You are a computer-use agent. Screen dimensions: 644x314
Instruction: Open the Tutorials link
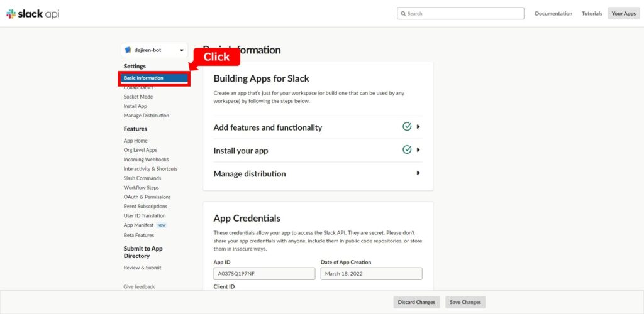point(591,14)
